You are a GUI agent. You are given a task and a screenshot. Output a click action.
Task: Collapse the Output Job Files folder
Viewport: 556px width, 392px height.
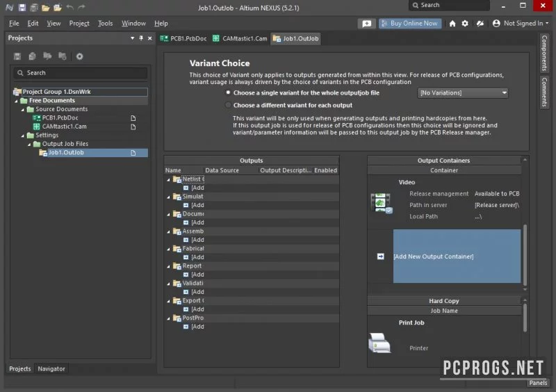point(29,145)
